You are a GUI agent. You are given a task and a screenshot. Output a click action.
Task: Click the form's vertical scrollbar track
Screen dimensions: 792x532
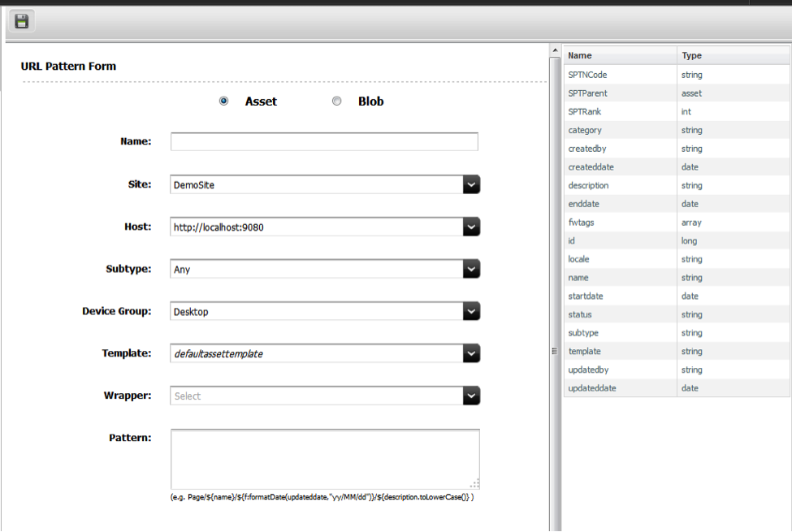tap(555, 293)
